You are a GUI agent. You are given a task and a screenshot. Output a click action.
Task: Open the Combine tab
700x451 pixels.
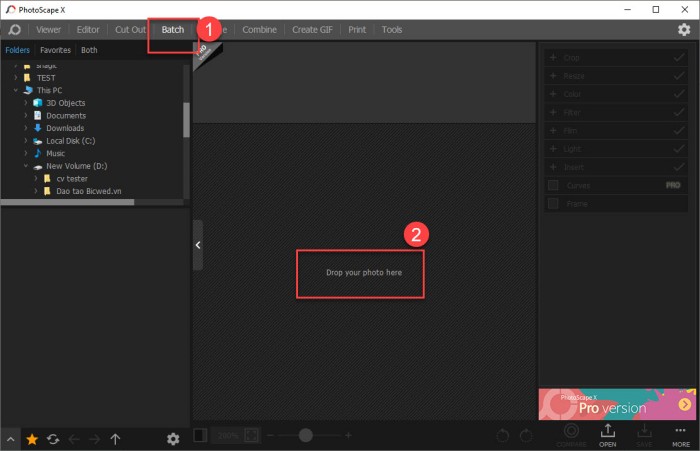(x=259, y=30)
